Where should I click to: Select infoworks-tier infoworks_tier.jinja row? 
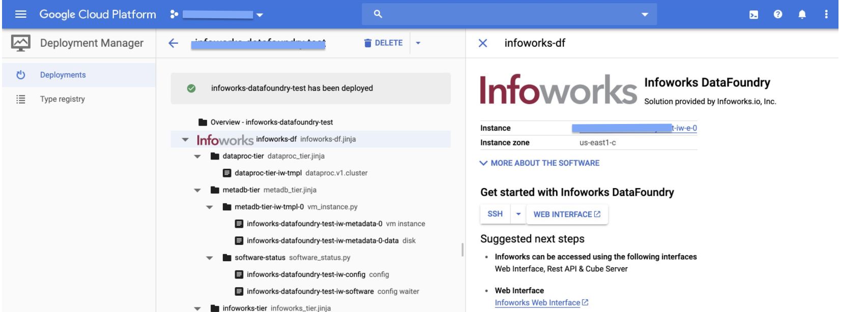click(310, 307)
